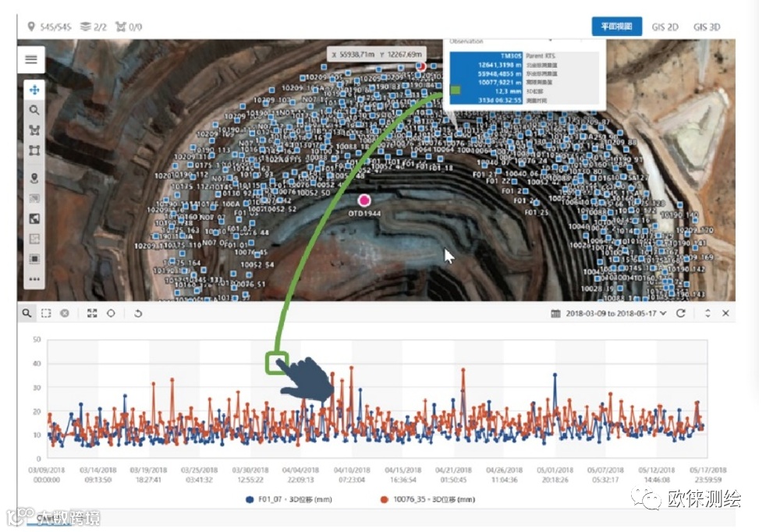Close the chart panel
Screen dimensions: 766x532
click(x=725, y=313)
